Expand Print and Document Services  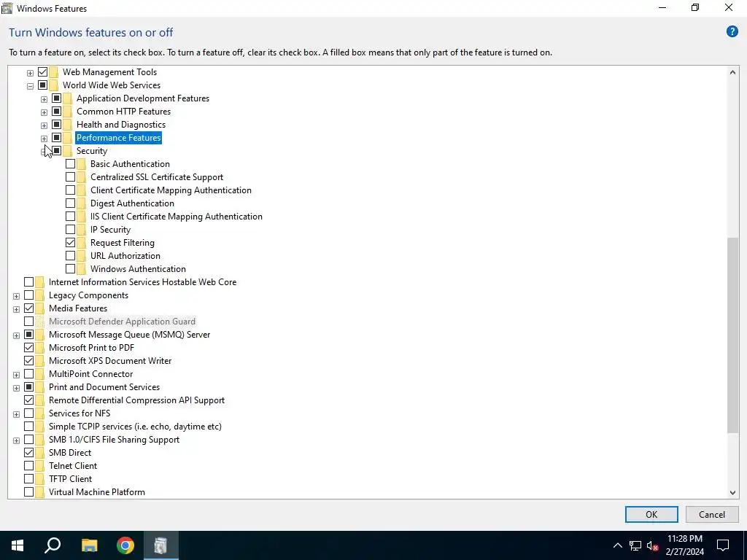tap(16, 388)
